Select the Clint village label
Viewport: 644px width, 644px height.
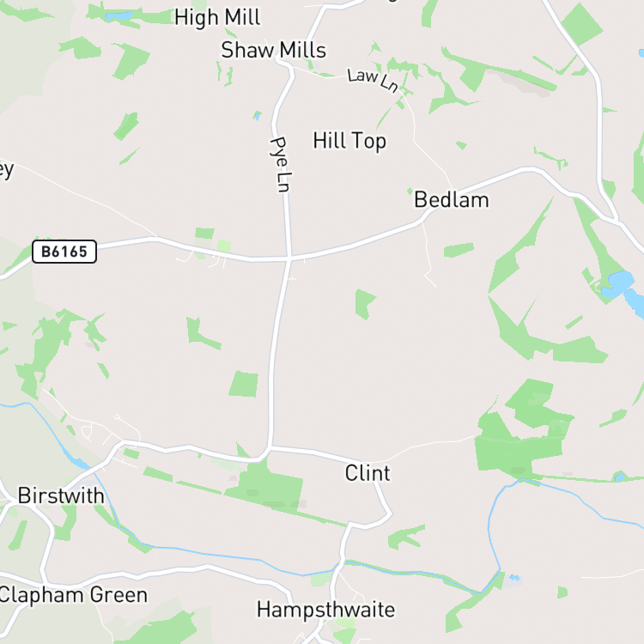(368, 473)
